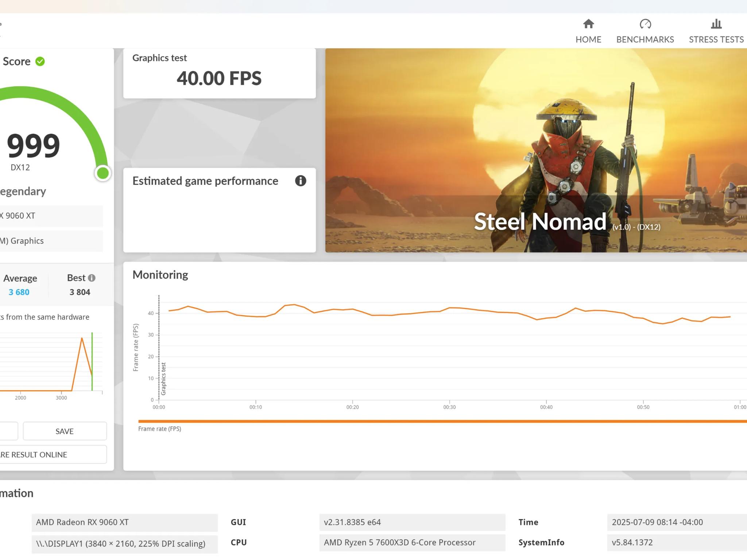Click the green score gauge end marker
Viewport: 747px width, 560px height.
coord(103,173)
